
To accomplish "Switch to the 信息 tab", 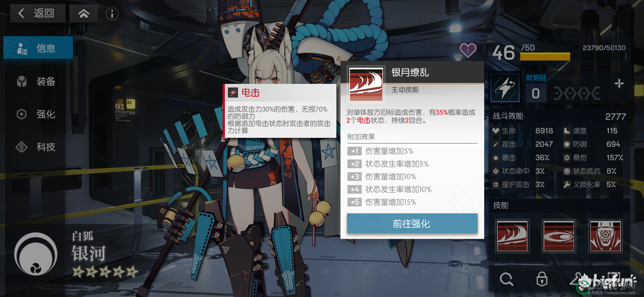I will click(38, 48).
